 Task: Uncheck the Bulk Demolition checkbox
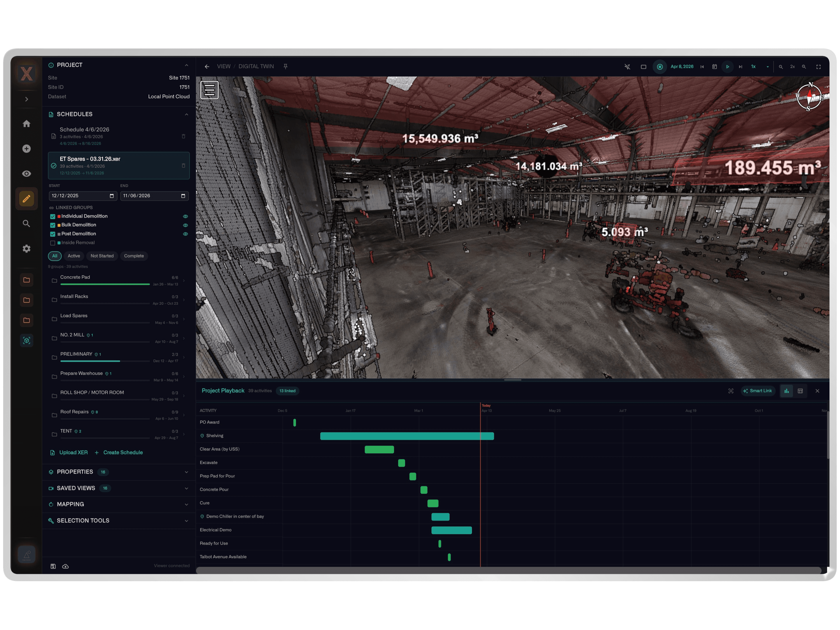click(x=53, y=225)
